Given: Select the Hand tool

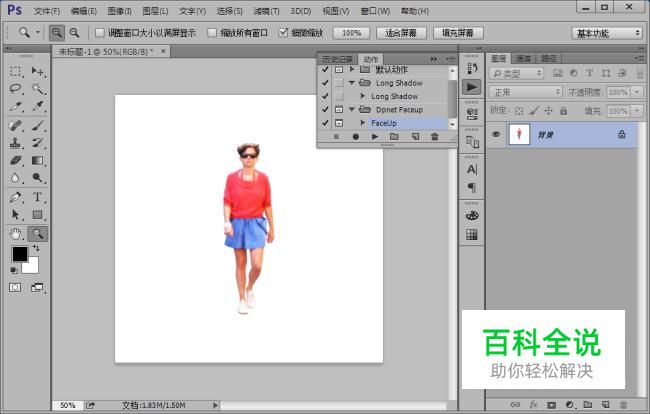Looking at the screenshot, I should [x=16, y=233].
